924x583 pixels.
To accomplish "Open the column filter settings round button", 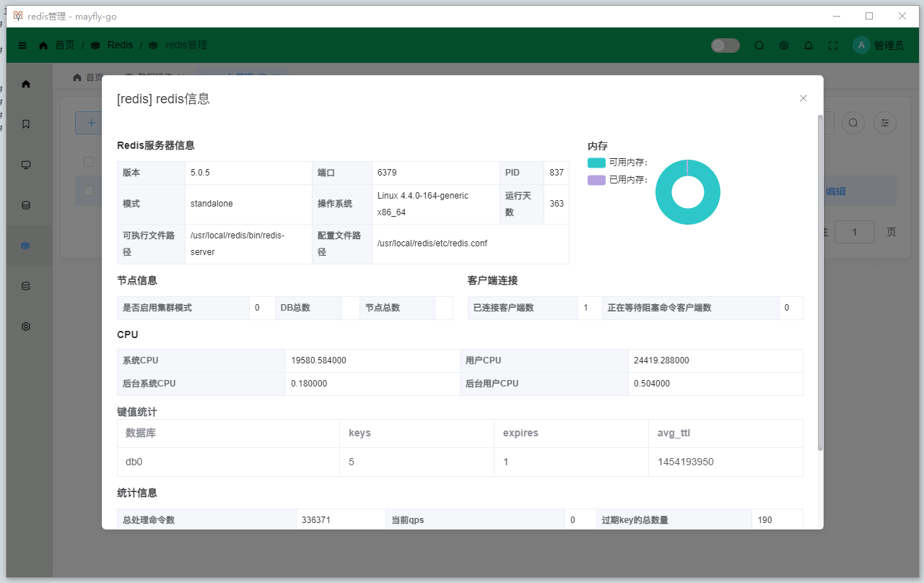I will point(885,123).
